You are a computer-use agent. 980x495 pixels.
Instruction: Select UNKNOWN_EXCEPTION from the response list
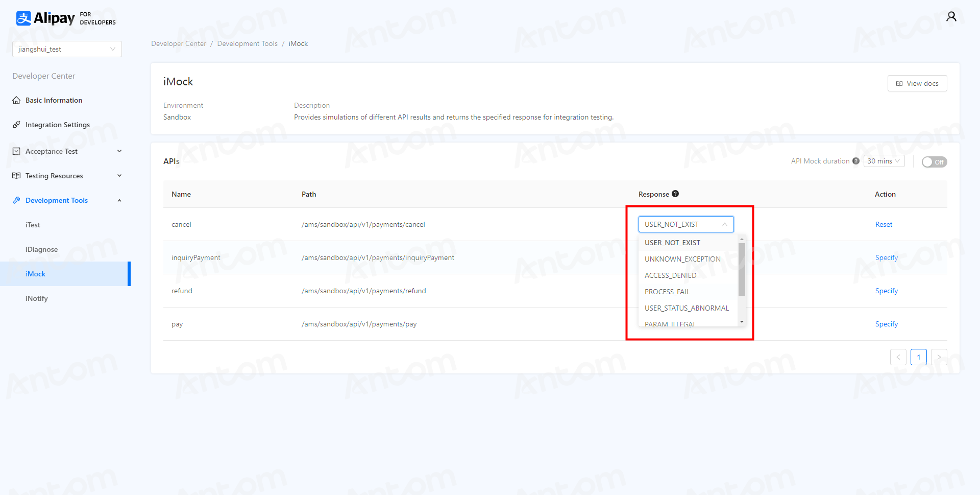coord(688,259)
